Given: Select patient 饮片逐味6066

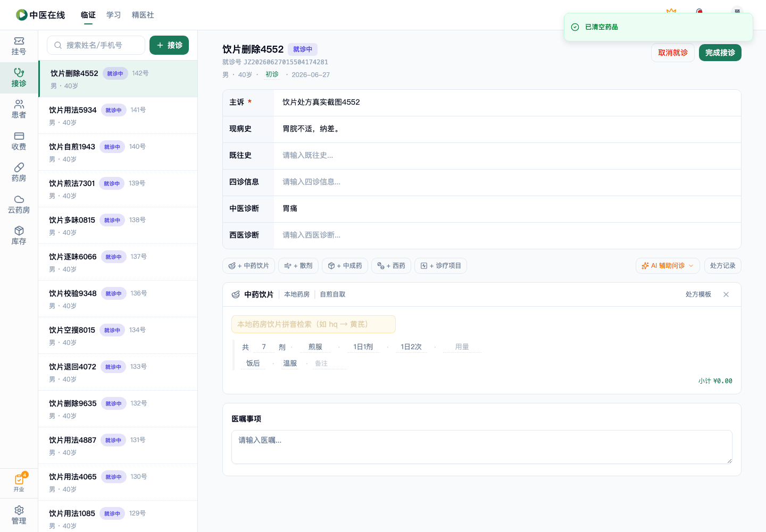Looking at the screenshot, I should [118, 262].
